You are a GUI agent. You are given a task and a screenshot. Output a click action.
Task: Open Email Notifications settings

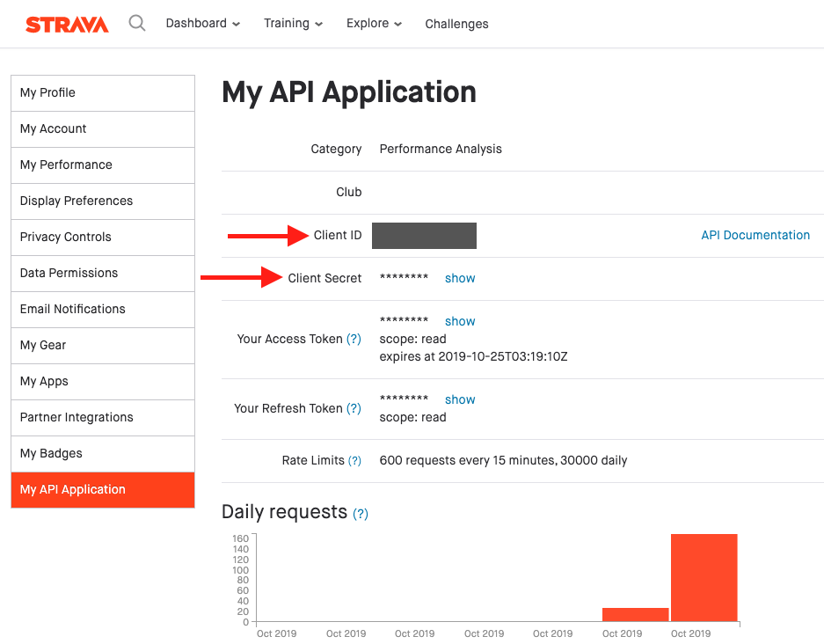click(103, 310)
